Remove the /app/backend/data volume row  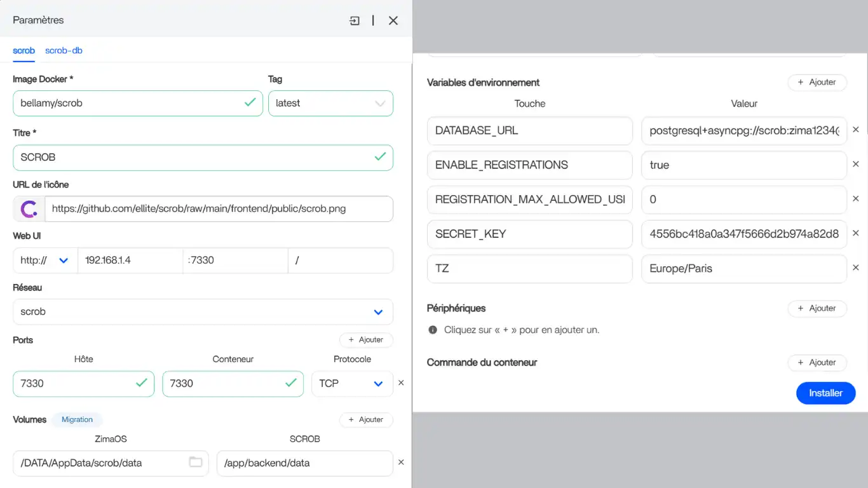(x=401, y=463)
